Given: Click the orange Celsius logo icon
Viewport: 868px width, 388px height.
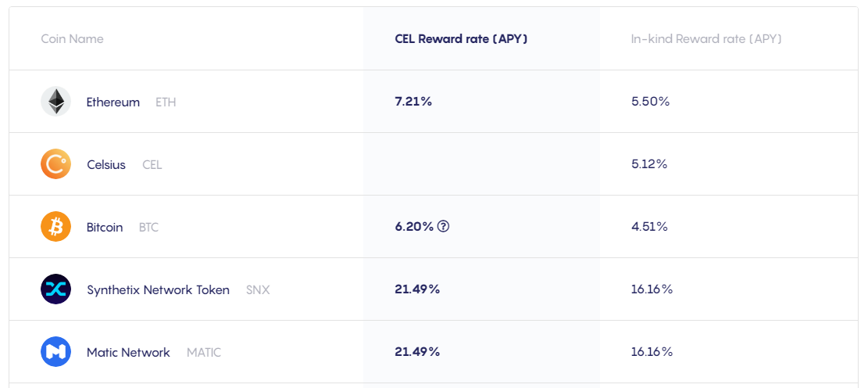Looking at the screenshot, I should click(x=56, y=164).
